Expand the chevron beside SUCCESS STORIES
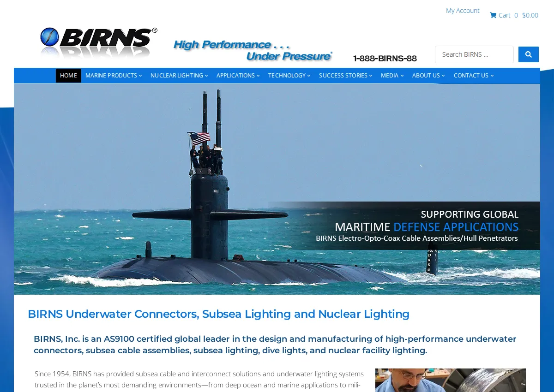The height and width of the screenshot is (392, 554). point(371,76)
